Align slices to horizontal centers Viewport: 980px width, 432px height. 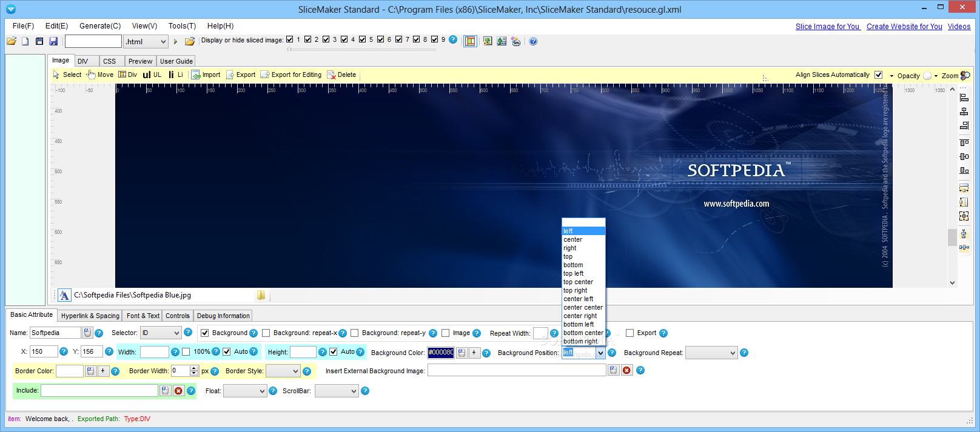[964, 111]
